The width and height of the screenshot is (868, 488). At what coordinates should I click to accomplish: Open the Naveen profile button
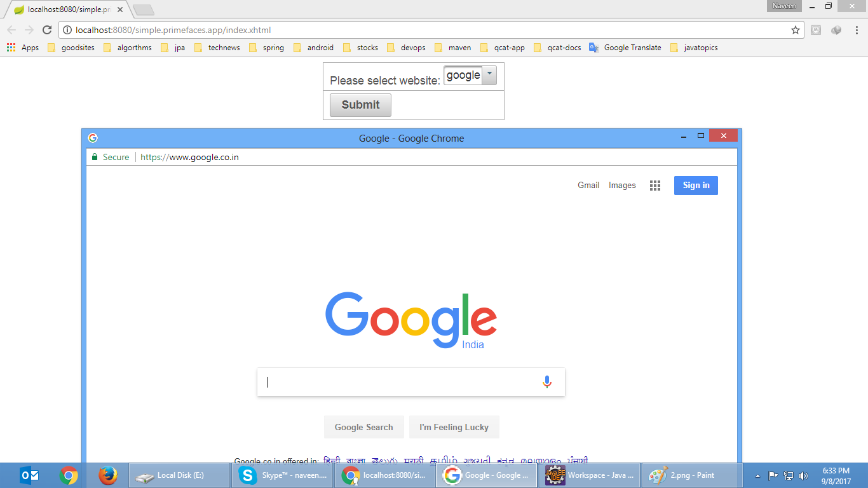784,6
